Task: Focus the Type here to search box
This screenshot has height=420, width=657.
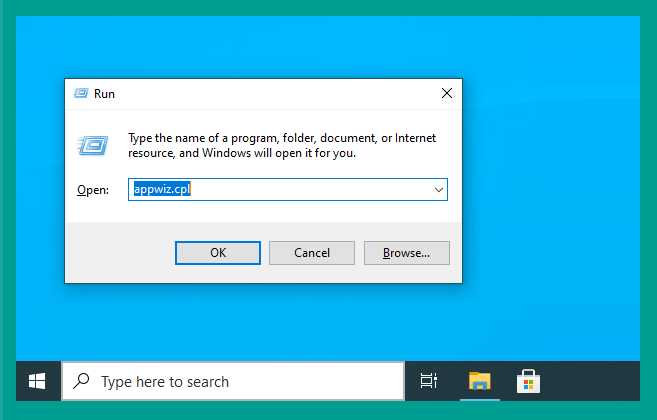Action: (x=233, y=381)
